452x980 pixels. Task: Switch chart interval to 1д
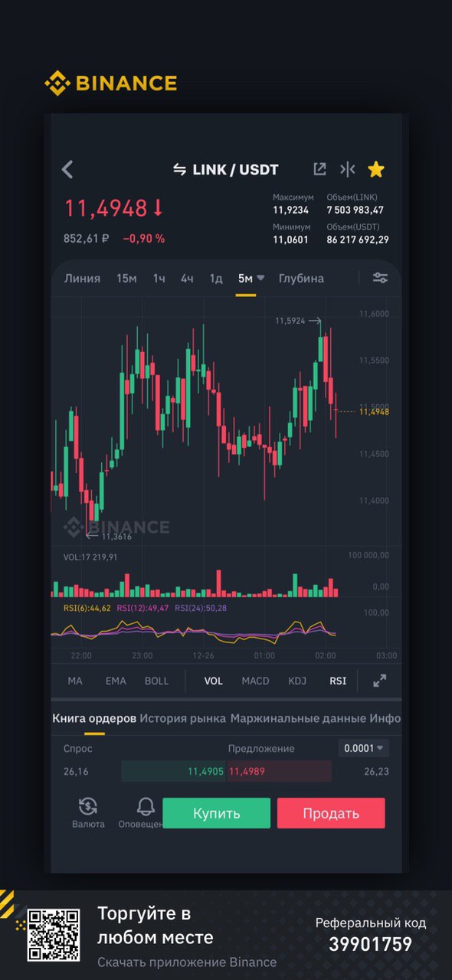tap(216, 279)
